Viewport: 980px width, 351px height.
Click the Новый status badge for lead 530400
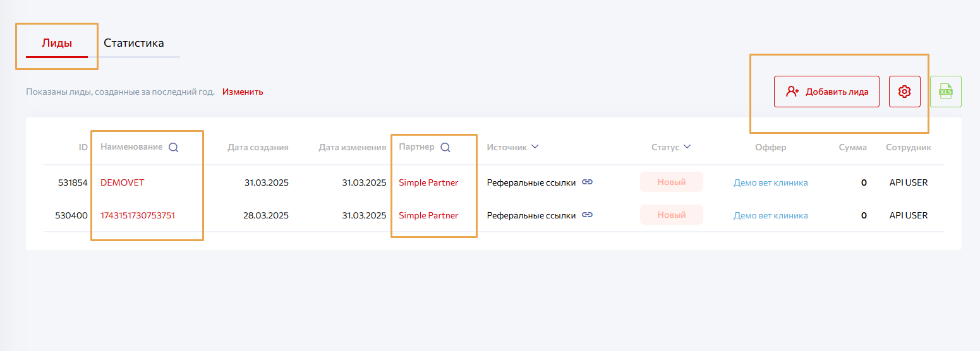coord(671,215)
